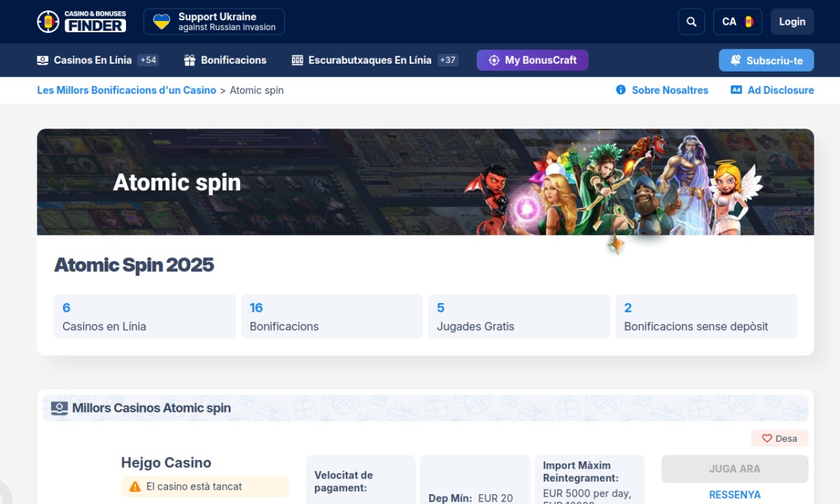Select the 2 Bonificacions sense depòsit card
The image size is (840, 504).
(x=707, y=316)
